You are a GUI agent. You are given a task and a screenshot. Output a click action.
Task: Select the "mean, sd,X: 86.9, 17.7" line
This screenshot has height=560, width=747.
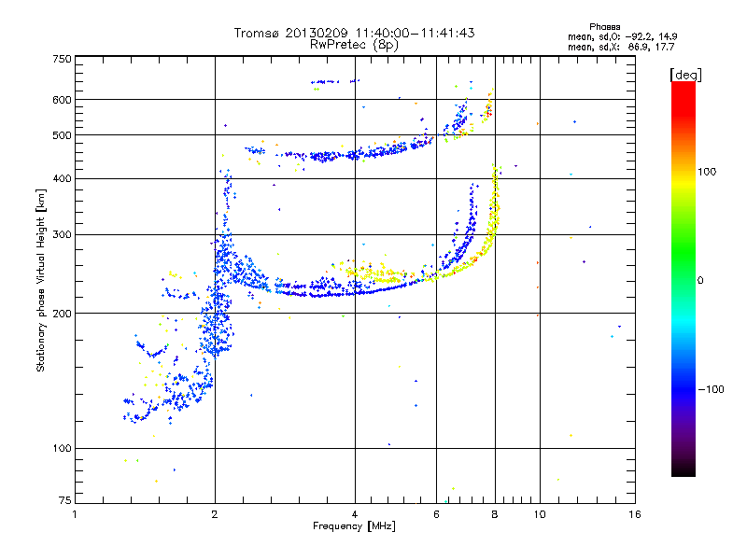(621, 47)
